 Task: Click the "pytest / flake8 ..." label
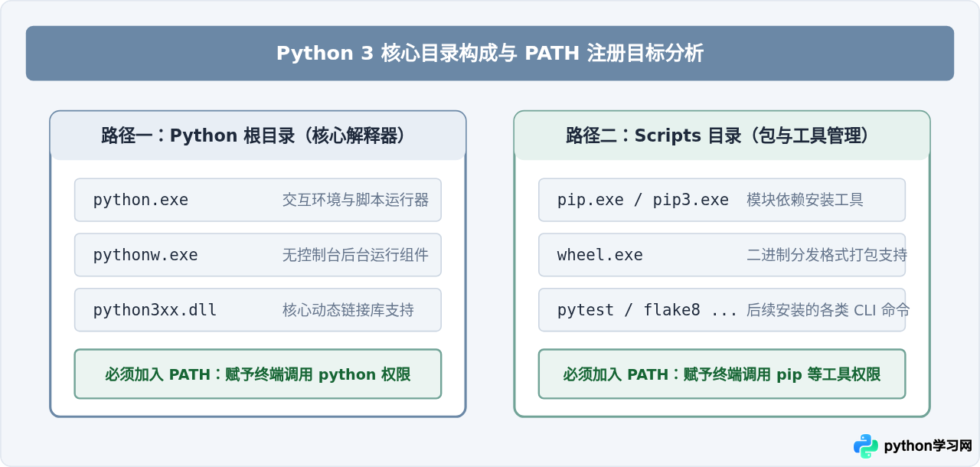click(648, 310)
